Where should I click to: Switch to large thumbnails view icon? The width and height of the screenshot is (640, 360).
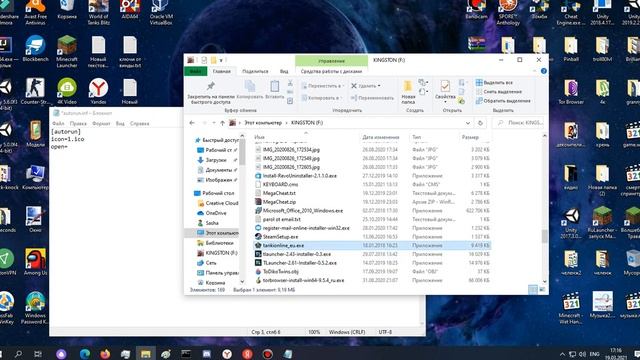542,289
